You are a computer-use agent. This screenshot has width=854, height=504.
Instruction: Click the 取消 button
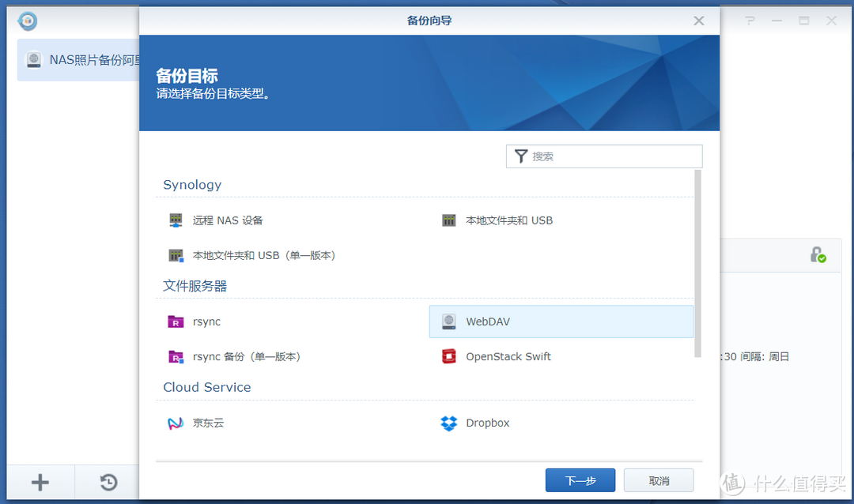[x=659, y=480]
